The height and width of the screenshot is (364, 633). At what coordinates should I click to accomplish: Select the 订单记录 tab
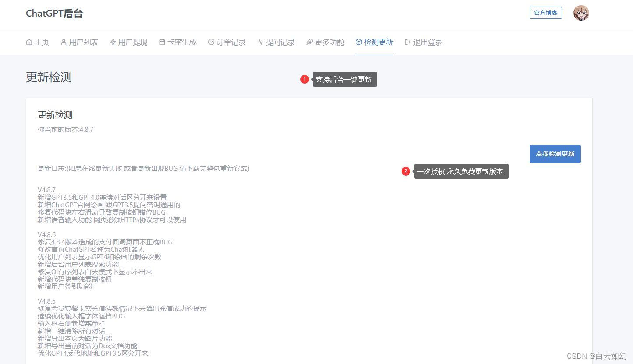click(x=227, y=42)
